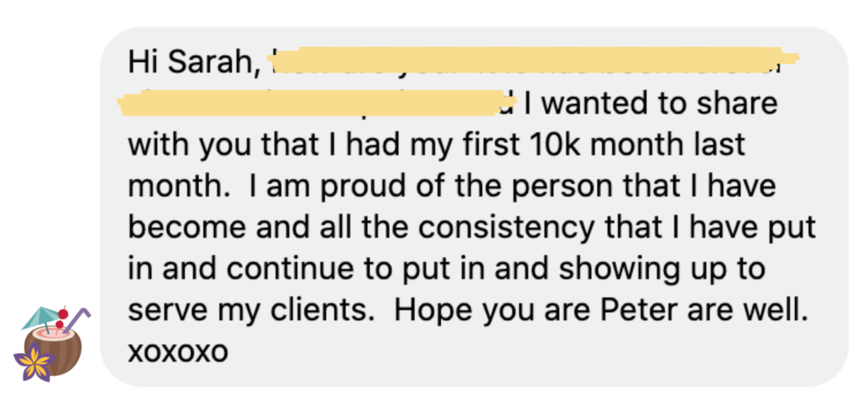Click the first yellow redaction bar
This screenshot has height=406, width=868.
point(535,62)
